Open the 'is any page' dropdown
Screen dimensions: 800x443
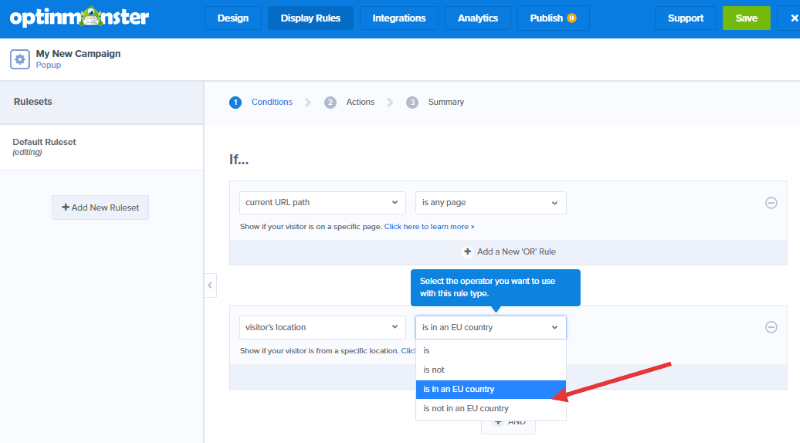(x=490, y=202)
